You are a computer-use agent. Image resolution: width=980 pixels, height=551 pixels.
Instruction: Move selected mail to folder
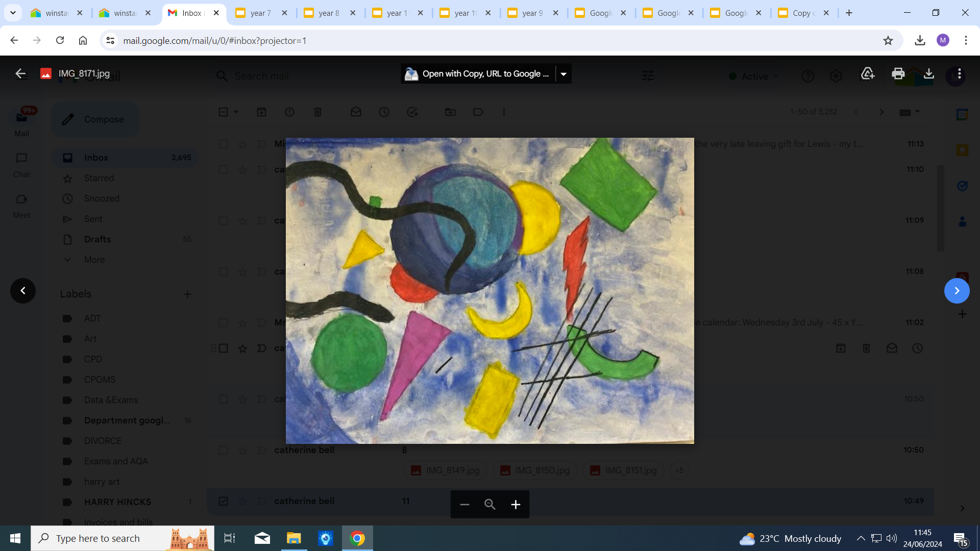(450, 112)
